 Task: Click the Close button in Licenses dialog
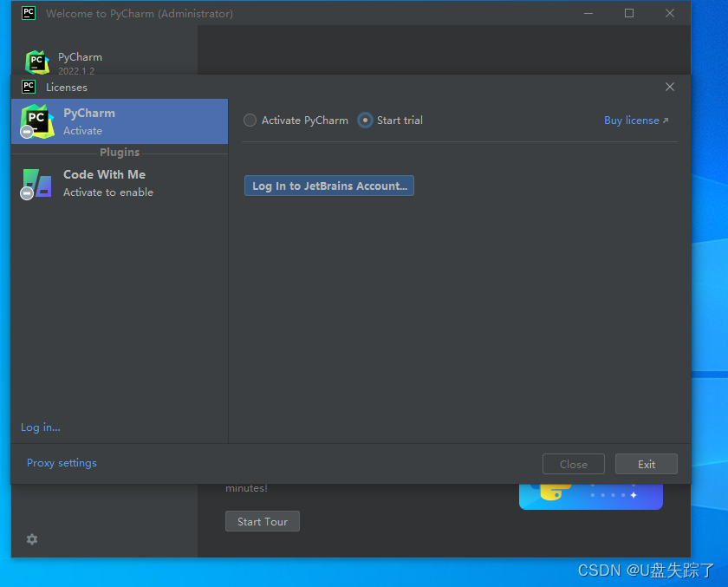coord(574,464)
